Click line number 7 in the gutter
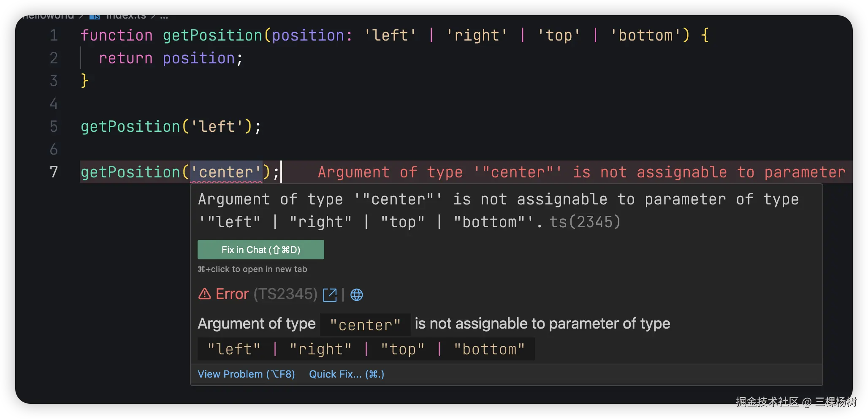Viewport: 868px width, 419px height. 54,172
